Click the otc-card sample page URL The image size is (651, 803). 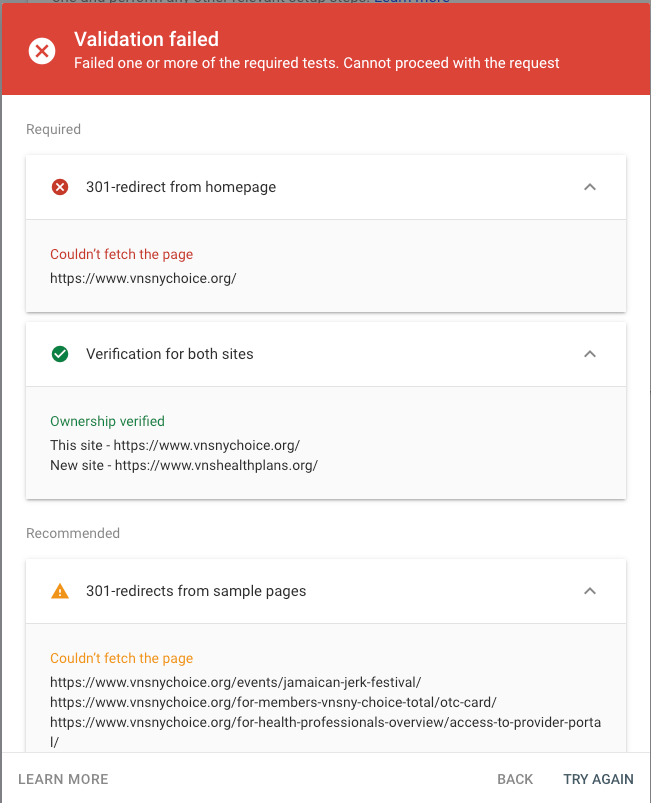click(273, 702)
